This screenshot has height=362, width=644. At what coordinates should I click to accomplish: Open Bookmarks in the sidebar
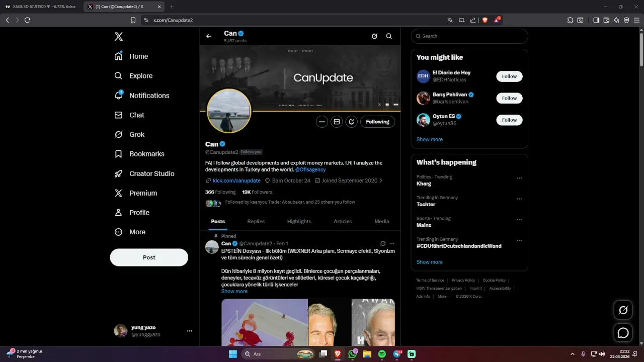tap(139, 154)
